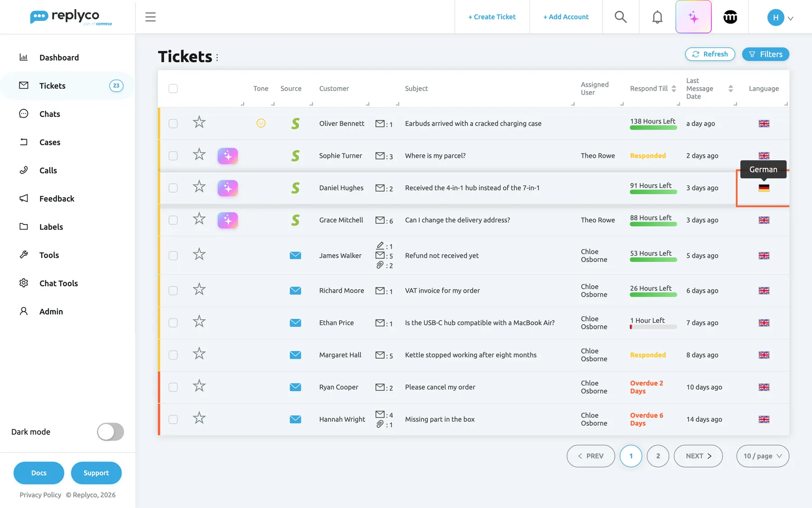The width and height of the screenshot is (812, 508).
Task: Click AI sparkle badge on Sophie Turner row
Action: tap(228, 156)
